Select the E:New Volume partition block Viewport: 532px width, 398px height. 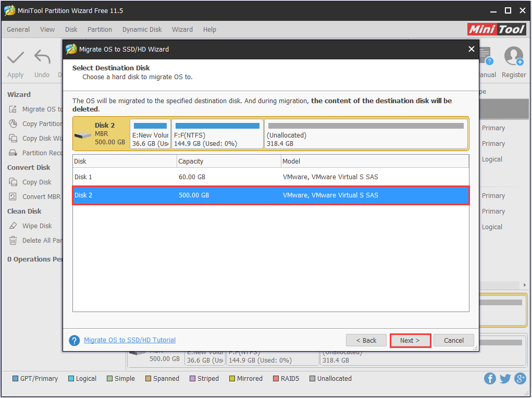[150, 134]
